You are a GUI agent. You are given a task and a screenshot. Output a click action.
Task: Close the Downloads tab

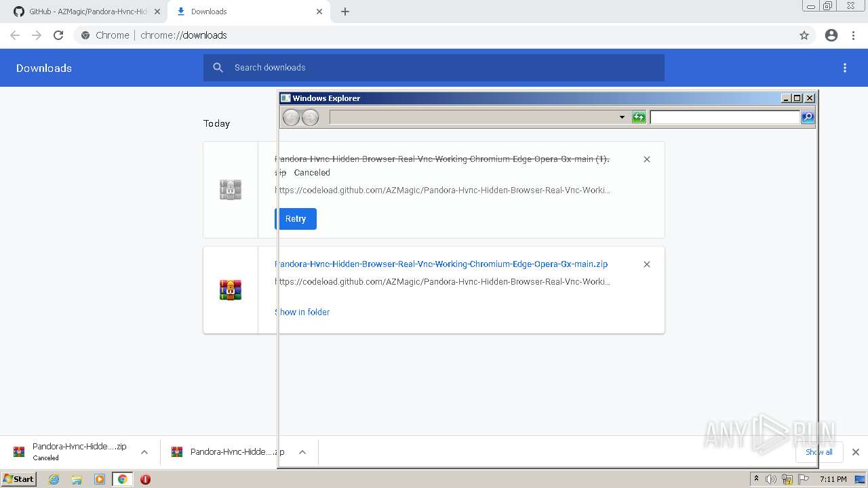319,12
